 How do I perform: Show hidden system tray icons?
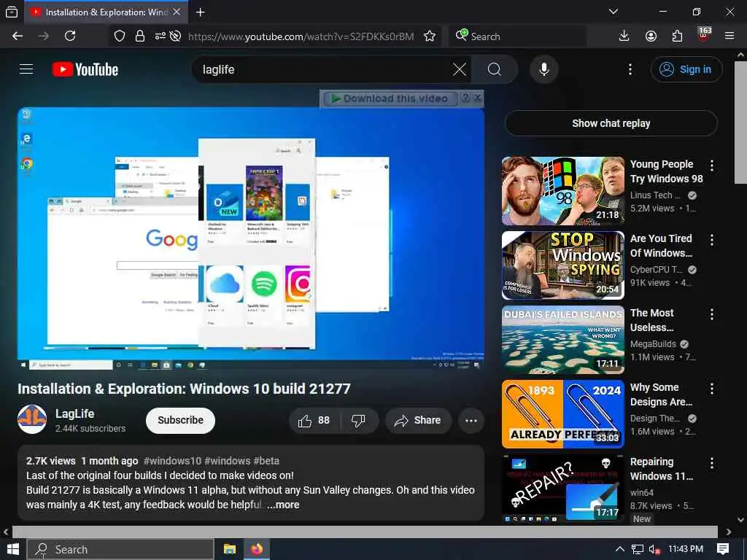pos(620,549)
